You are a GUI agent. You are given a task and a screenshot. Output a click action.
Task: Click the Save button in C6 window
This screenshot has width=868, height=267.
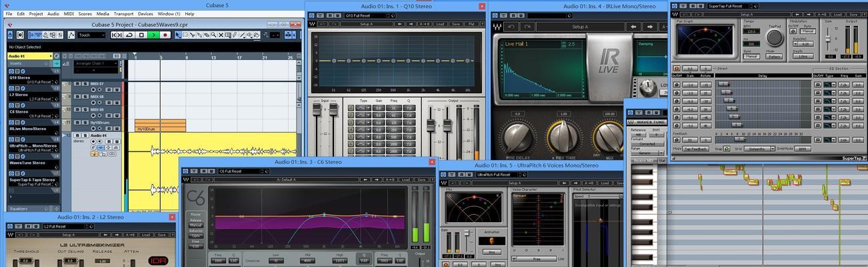pos(421,180)
